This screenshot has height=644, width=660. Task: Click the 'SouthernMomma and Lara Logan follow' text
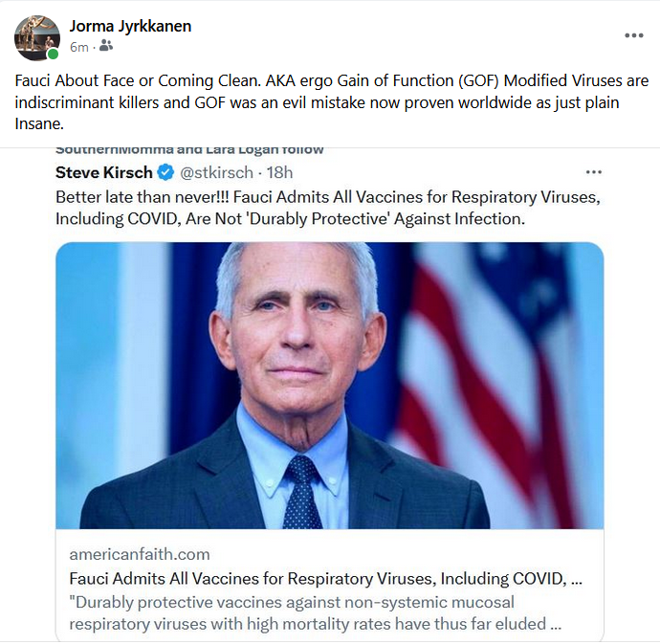pyautogui.click(x=189, y=149)
